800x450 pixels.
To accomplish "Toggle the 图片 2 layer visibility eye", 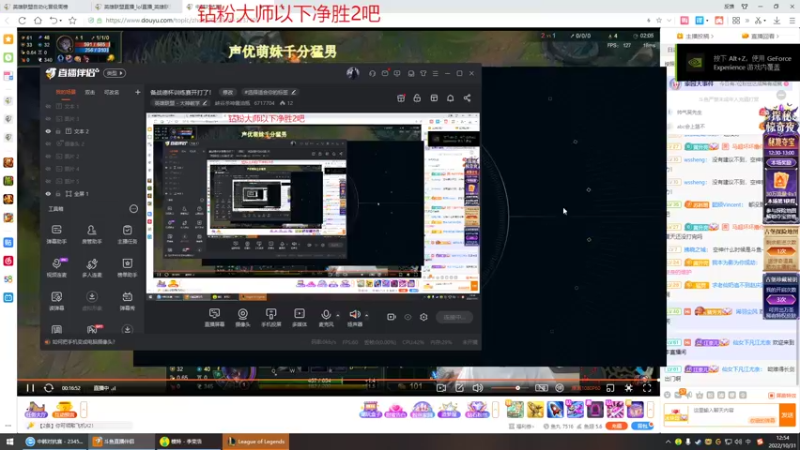I will (48, 156).
